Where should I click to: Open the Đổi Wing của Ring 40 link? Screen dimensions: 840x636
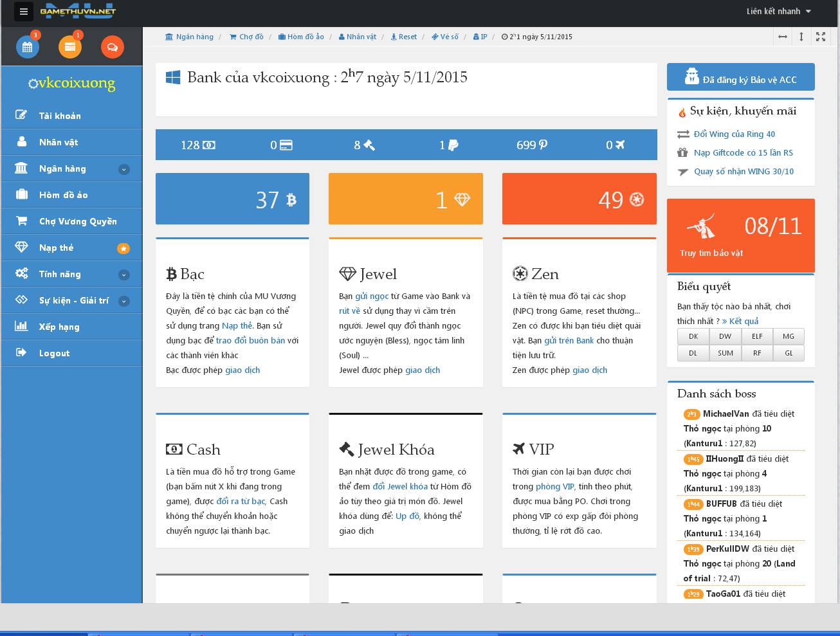(734, 134)
